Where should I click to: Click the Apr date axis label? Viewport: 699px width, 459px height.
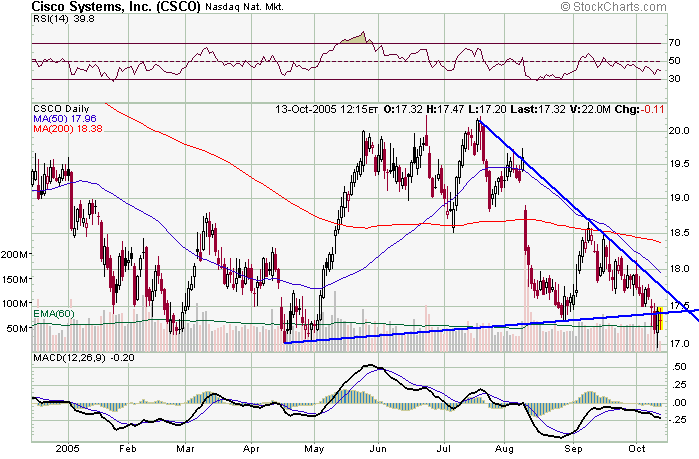[251, 449]
